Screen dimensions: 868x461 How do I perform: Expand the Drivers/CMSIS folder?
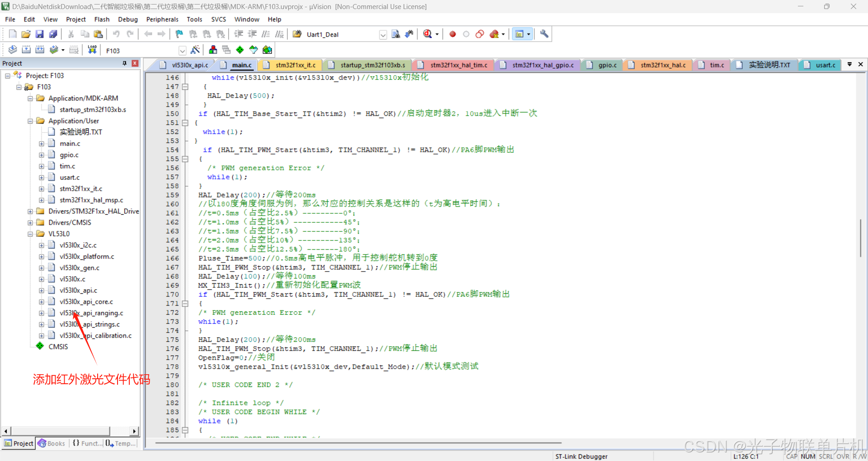[x=30, y=223]
